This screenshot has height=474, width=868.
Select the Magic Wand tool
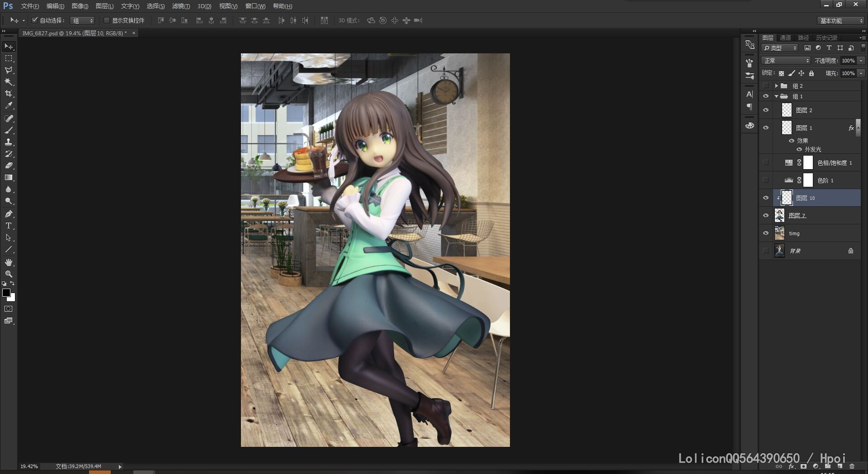(9, 82)
